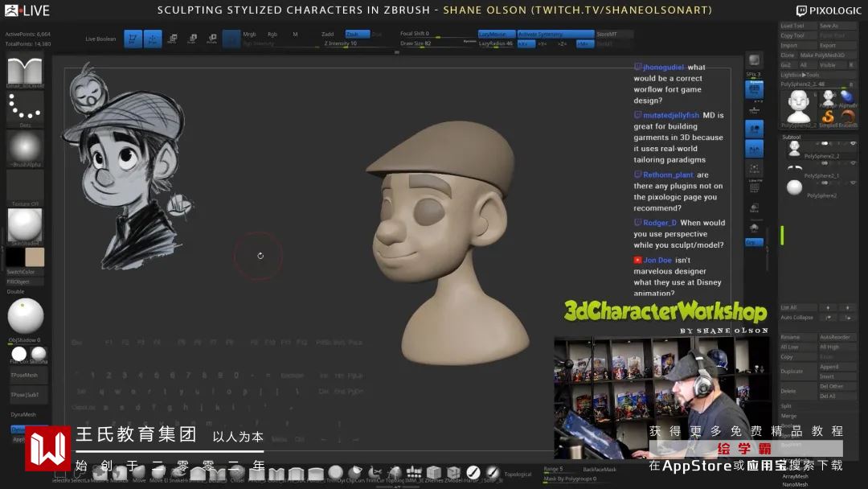This screenshot has width=868, height=489.
Task: Toggle the Zsub sculpt mode
Action: pos(357,35)
